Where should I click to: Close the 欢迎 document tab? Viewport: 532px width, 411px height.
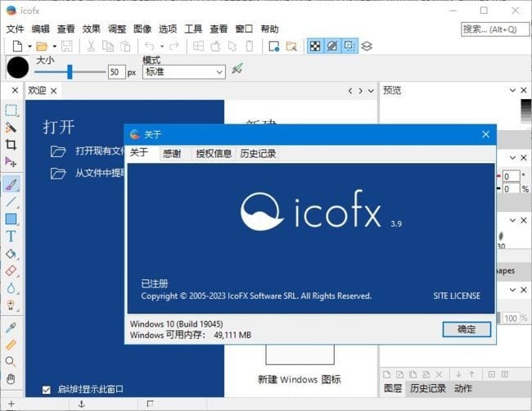pos(53,91)
